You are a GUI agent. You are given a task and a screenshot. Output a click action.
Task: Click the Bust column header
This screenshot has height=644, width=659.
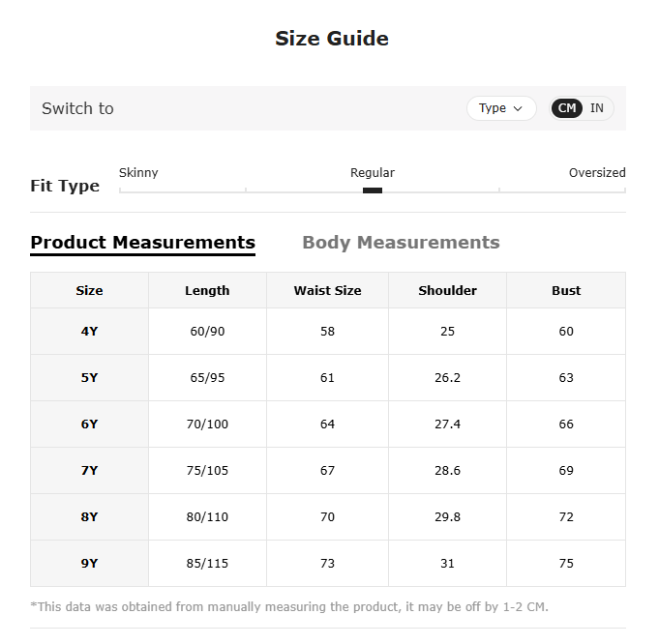pyautogui.click(x=566, y=290)
